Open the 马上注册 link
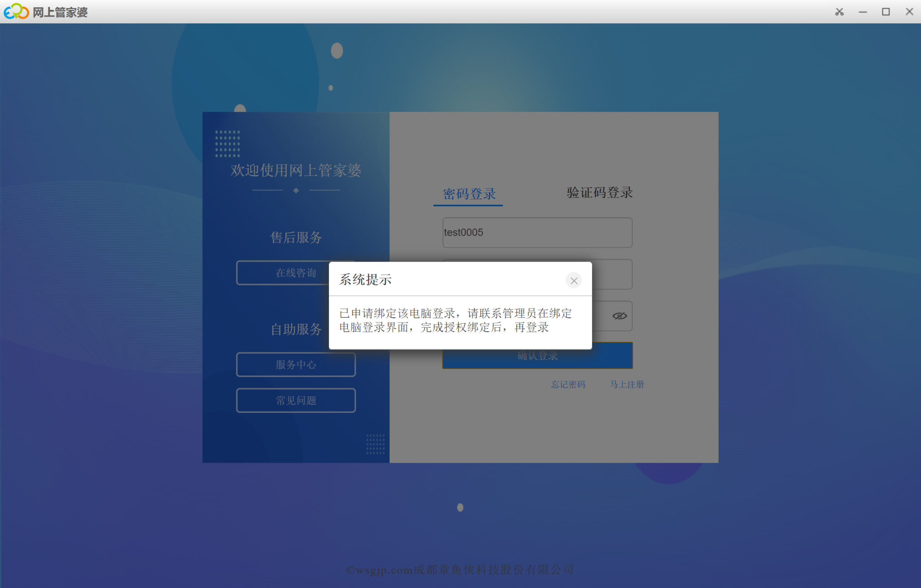This screenshot has width=921, height=588. (x=627, y=384)
